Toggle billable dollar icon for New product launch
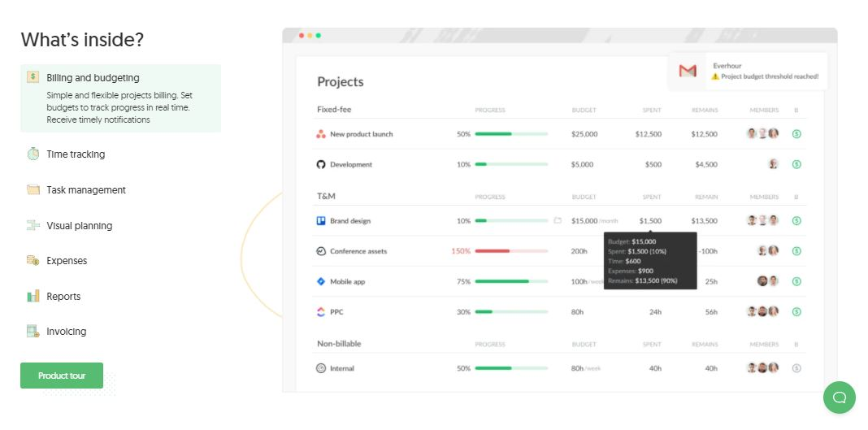Viewport: 868px width, 430px height. [x=796, y=134]
